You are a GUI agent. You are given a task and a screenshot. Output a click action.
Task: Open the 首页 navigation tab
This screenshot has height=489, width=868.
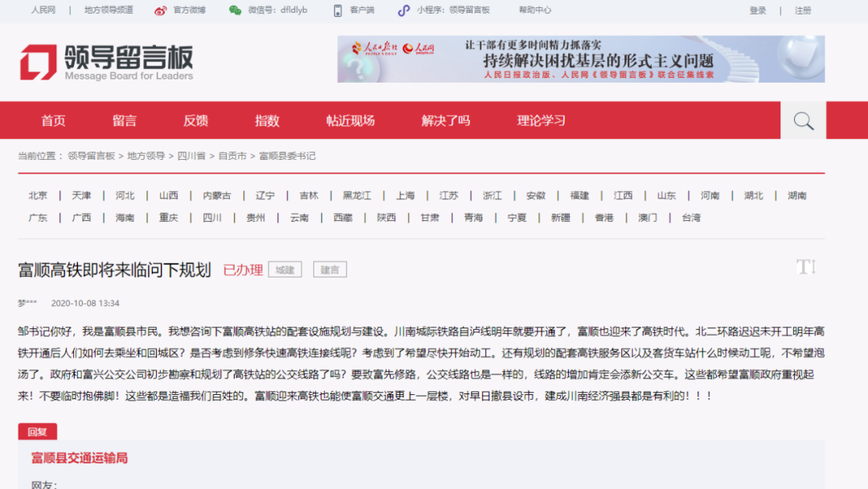click(53, 121)
